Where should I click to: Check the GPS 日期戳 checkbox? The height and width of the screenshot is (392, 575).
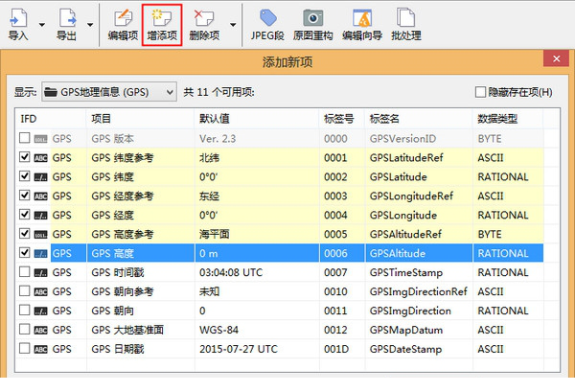(x=25, y=348)
